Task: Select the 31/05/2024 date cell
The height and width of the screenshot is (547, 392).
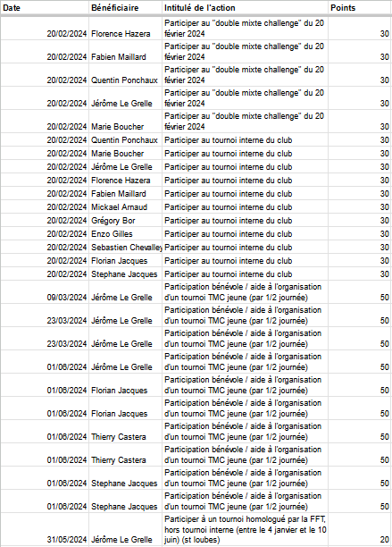Action: click(x=45, y=529)
